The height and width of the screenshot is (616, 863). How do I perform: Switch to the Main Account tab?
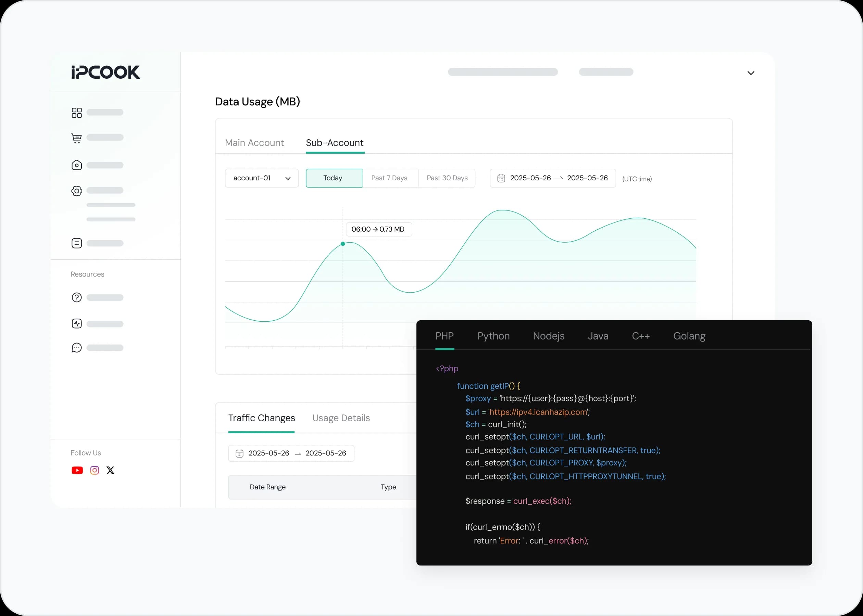254,143
